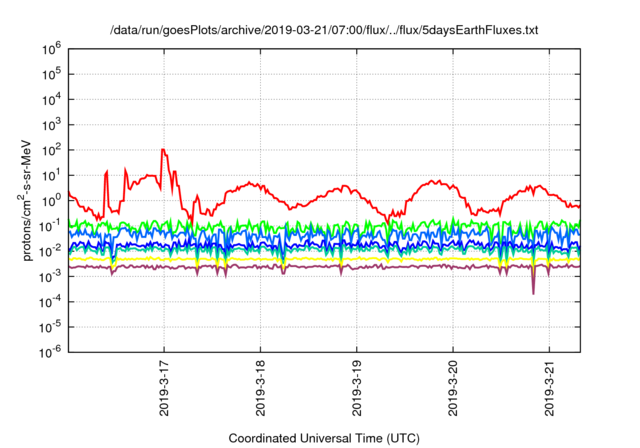Click the 10^-5 y-axis label
640x448 pixels.
(x=50, y=327)
